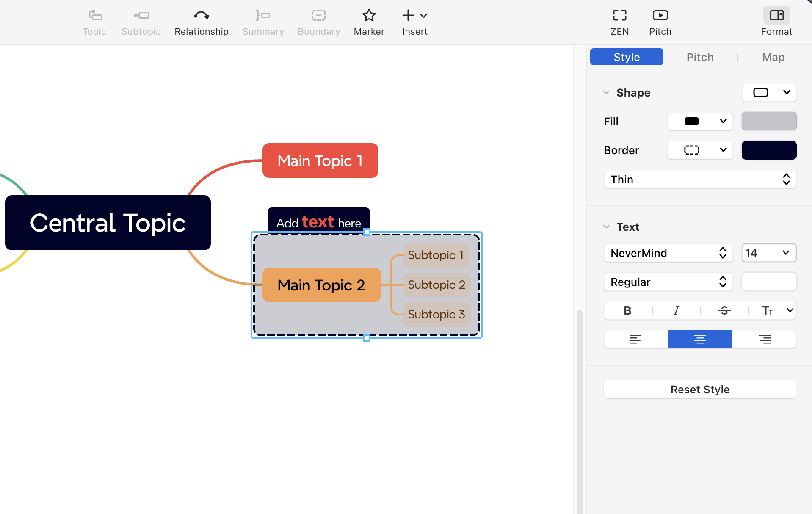Select the Subtopic 3 node

(x=436, y=314)
